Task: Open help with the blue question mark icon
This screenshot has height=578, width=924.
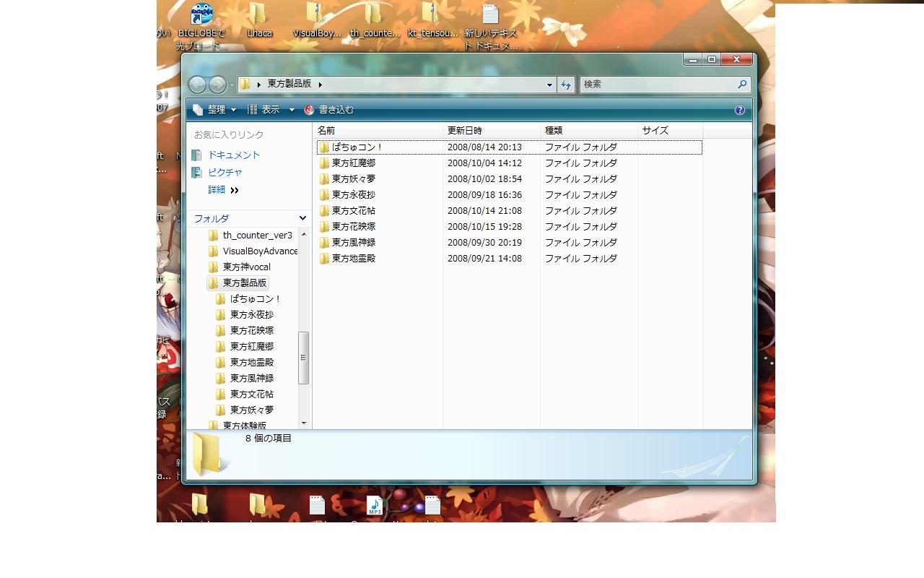Action: [740, 110]
